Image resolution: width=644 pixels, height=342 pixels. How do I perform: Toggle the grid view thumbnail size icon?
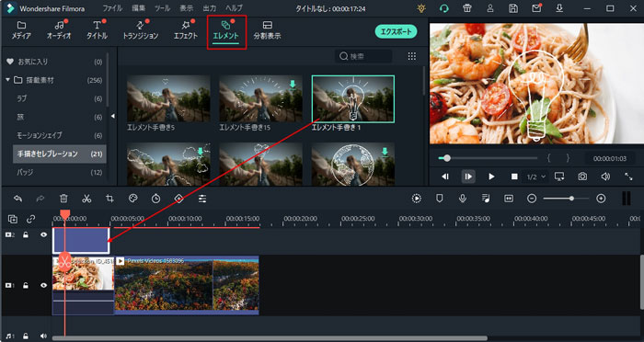[412, 56]
